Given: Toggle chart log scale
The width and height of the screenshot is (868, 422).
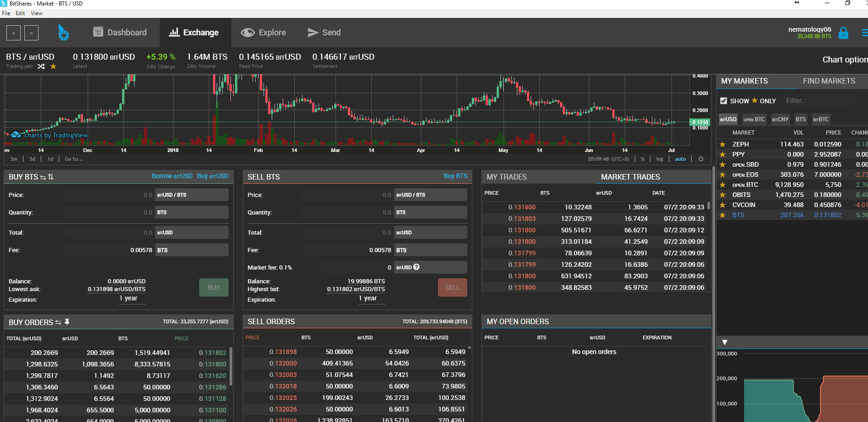Looking at the screenshot, I should (x=660, y=159).
